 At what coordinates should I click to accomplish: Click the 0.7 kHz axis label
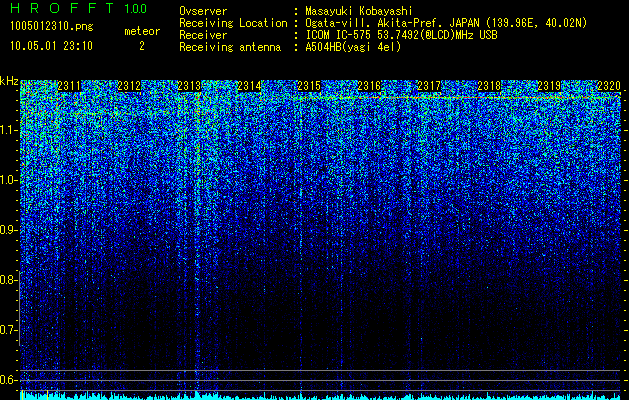8,330
